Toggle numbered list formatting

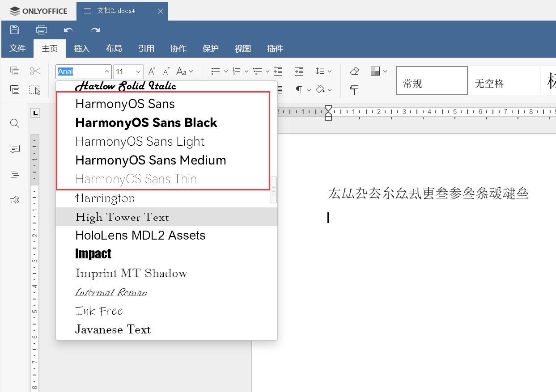click(237, 71)
